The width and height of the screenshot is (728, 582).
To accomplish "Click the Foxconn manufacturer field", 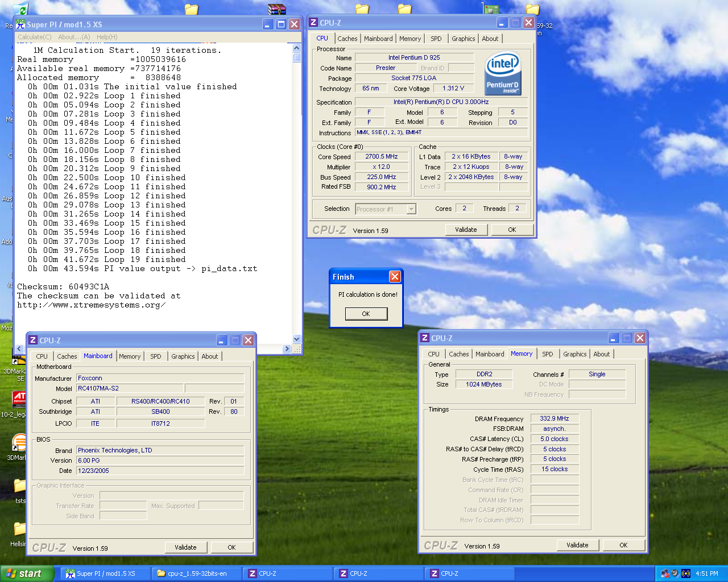I will click(160, 378).
